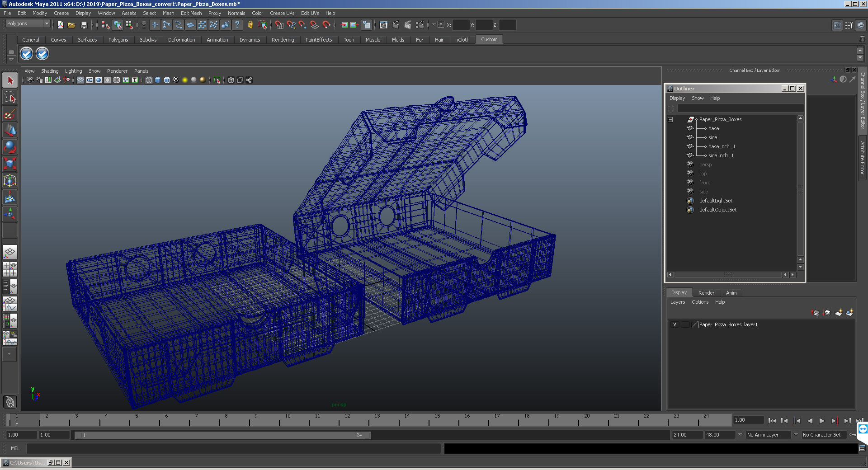Viewport: 868px width, 470px height.
Task: Click the Save Scene disk icon
Action: pos(84,25)
